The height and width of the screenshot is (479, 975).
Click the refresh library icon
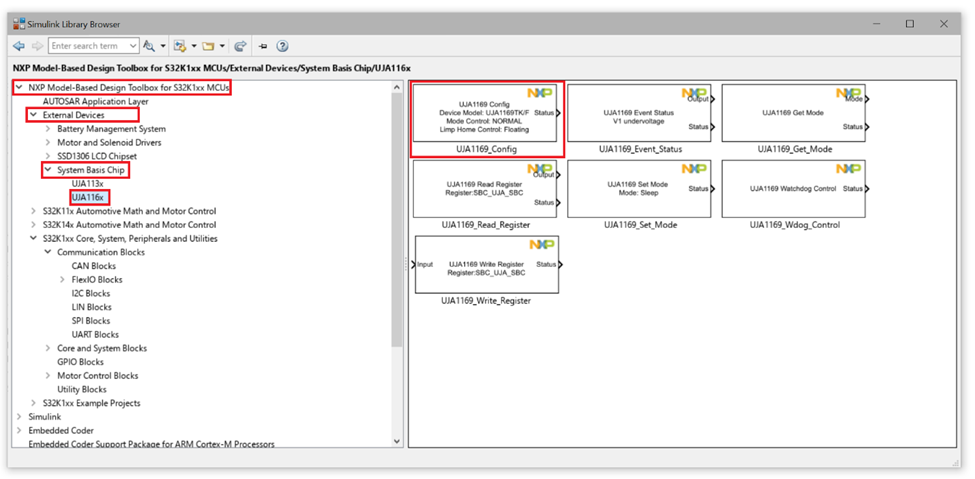(x=241, y=46)
